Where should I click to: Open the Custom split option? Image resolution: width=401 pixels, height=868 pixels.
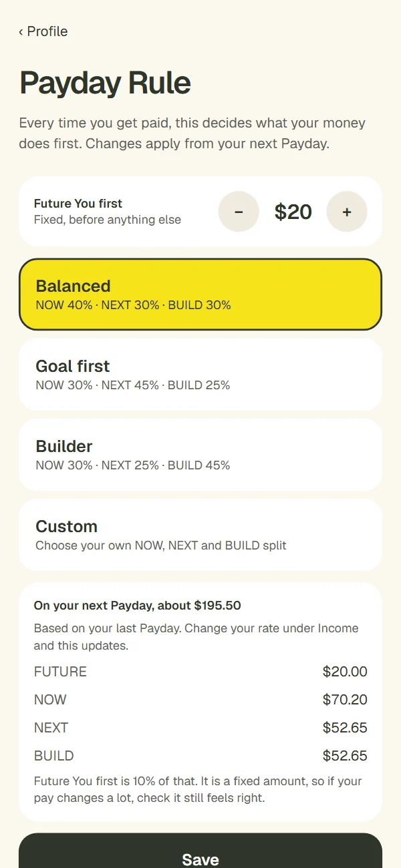[200, 535]
